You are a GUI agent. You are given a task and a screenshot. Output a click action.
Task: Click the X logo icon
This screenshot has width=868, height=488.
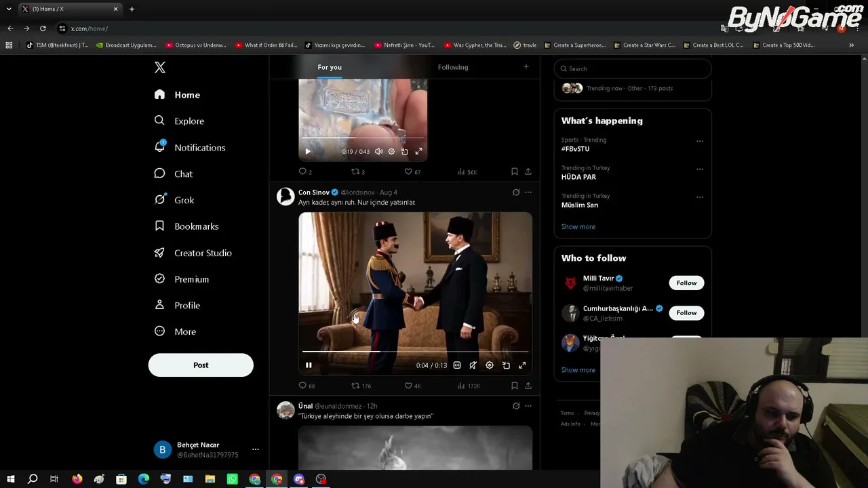160,67
